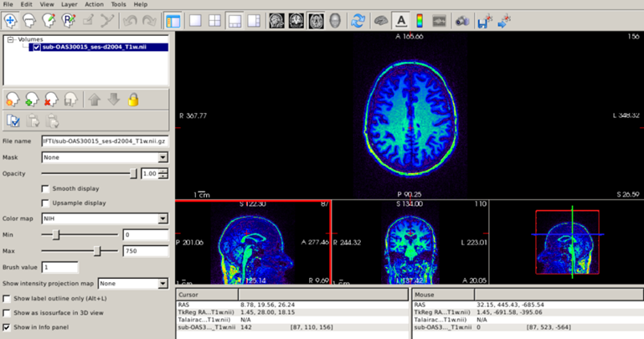Click the coronal view thumbnail panel
This screenshot has height=339, width=644.
click(x=410, y=242)
